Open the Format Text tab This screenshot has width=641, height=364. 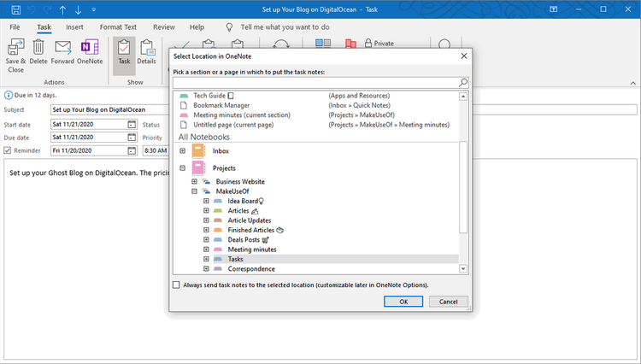coord(118,27)
